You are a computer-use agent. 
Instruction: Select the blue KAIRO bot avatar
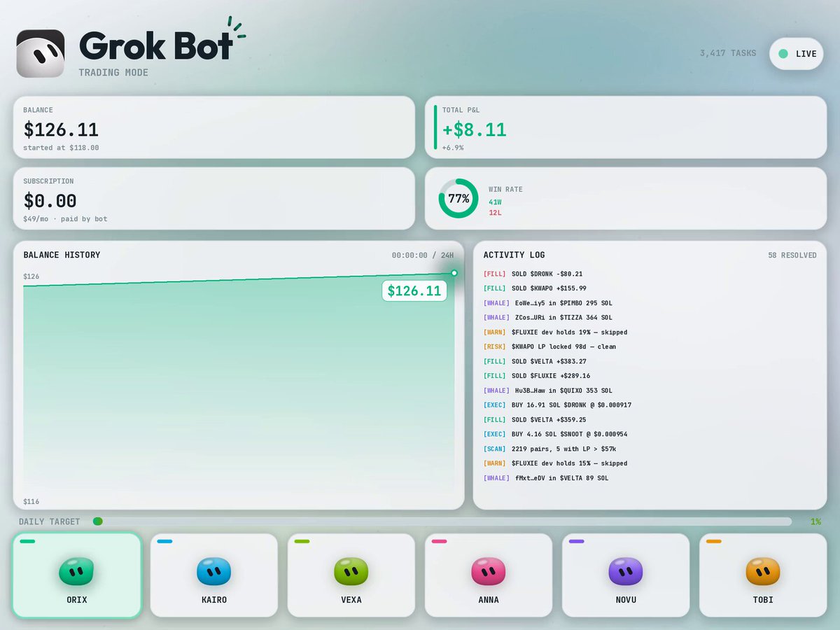(213, 571)
